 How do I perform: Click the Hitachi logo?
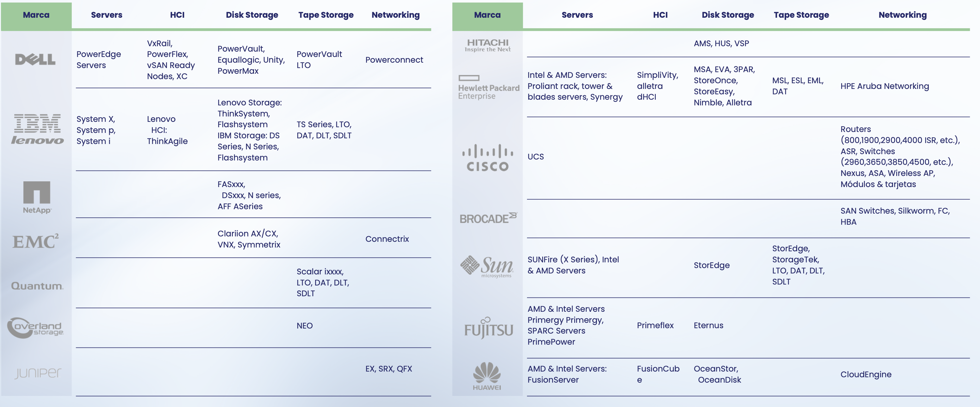point(487,45)
